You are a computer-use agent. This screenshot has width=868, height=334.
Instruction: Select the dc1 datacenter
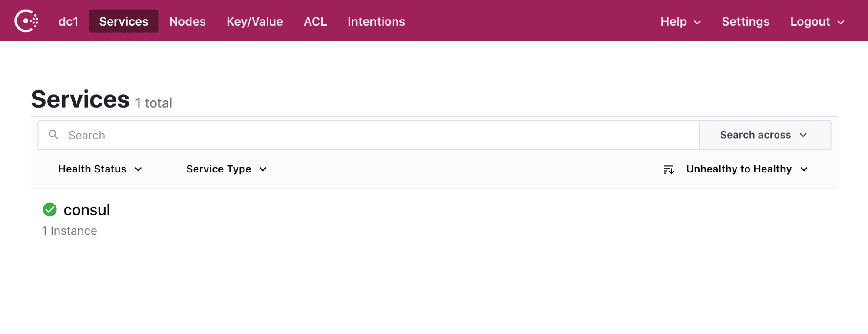(68, 21)
